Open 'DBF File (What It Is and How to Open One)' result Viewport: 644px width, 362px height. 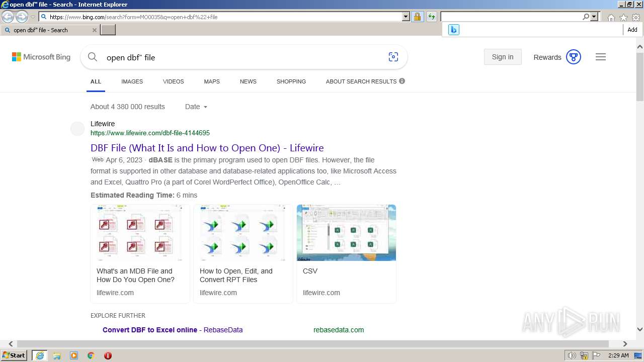(x=207, y=148)
